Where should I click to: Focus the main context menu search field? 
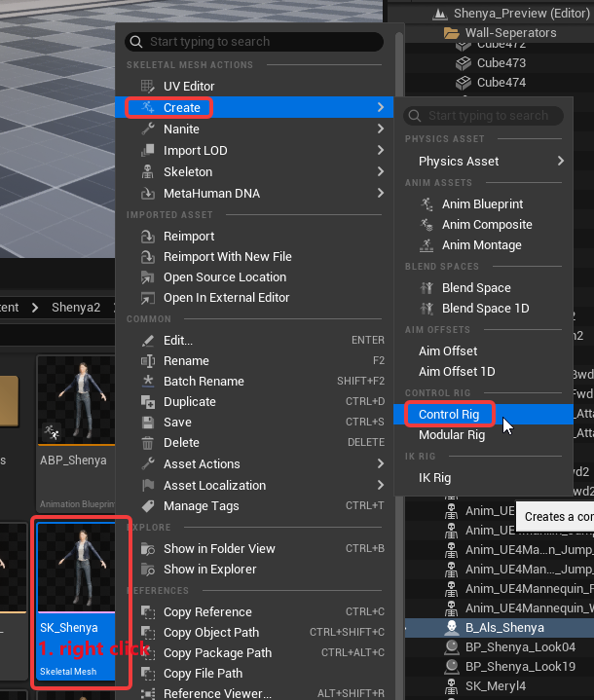point(254,42)
